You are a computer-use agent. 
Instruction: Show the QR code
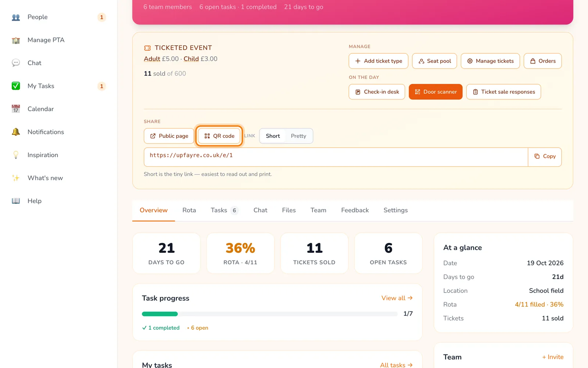pyautogui.click(x=219, y=136)
